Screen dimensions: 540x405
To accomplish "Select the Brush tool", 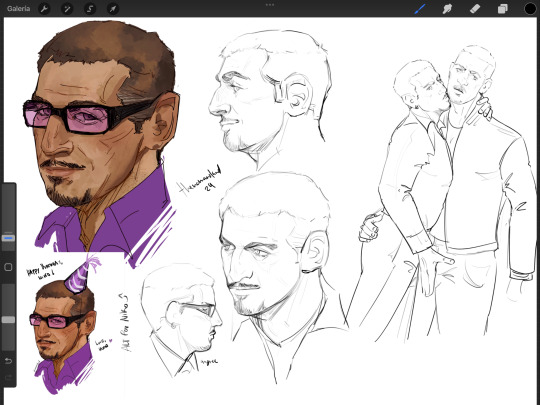I will (x=419, y=9).
